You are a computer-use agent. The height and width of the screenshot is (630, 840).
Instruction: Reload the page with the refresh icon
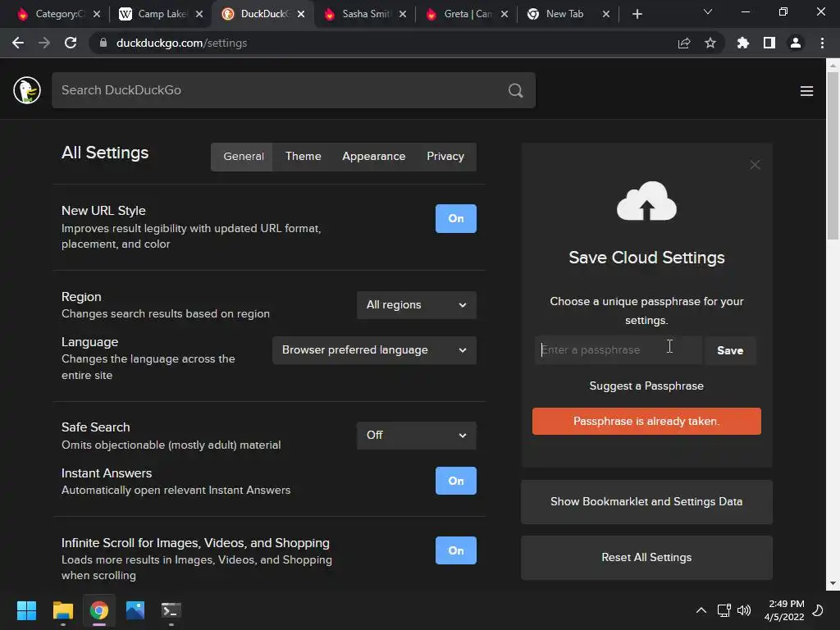tap(71, 43)
